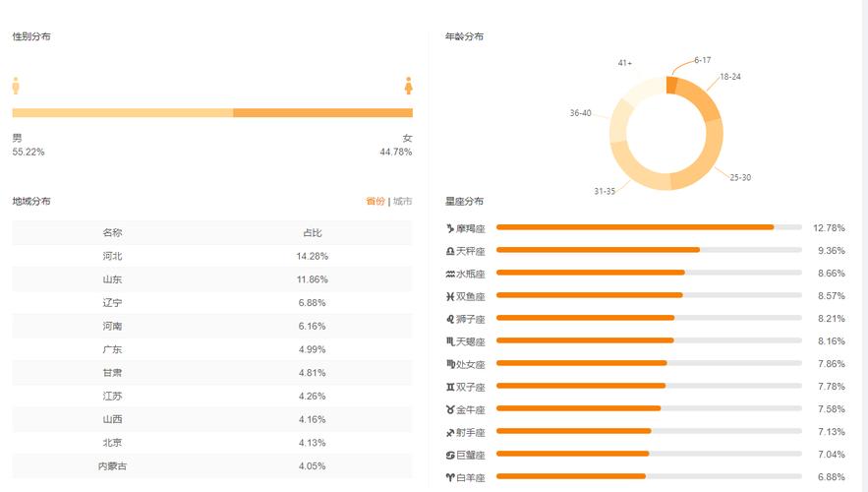Click the male figure icon
The width and height of the screenshot is (868, 492).
click(x=16, y=86)
